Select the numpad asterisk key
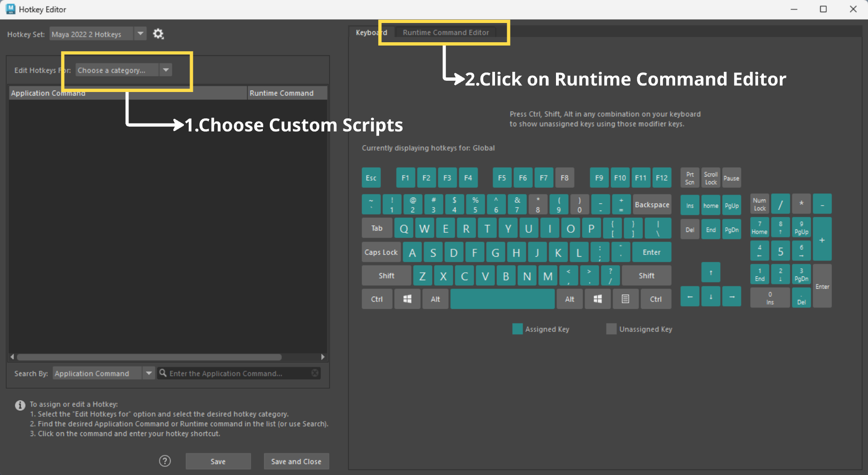Viewport: 868px width, 475px height. click(x=801, y=204)
